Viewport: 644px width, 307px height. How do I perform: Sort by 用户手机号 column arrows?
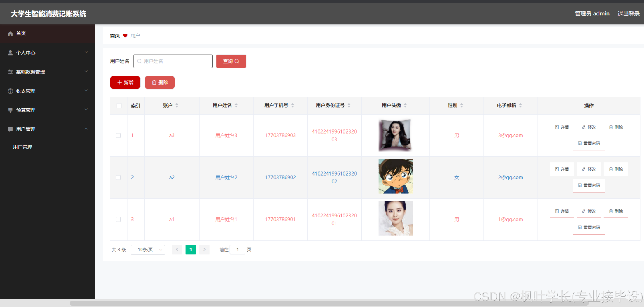pos(292,105)
